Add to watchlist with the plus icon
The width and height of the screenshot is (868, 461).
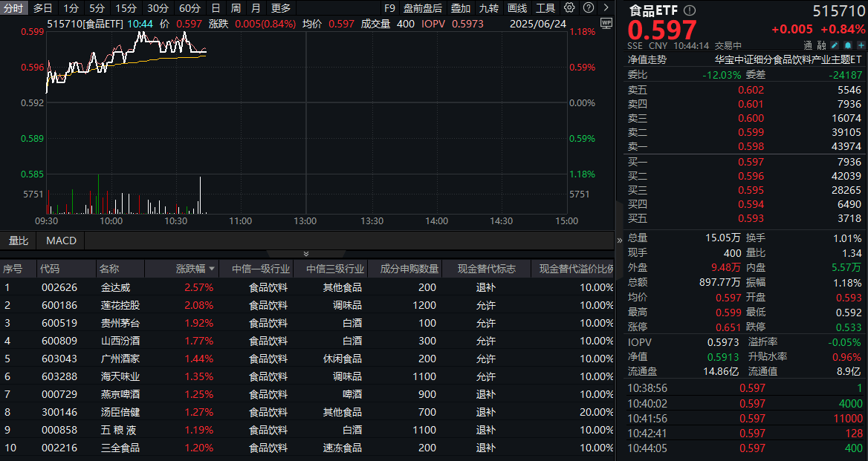pyautogui.click(x=861, y=45)
